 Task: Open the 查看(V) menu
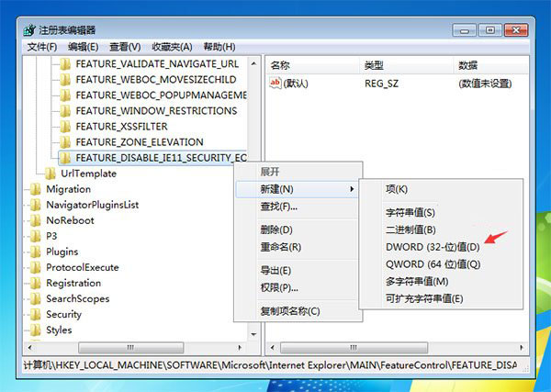coord(125,47)
